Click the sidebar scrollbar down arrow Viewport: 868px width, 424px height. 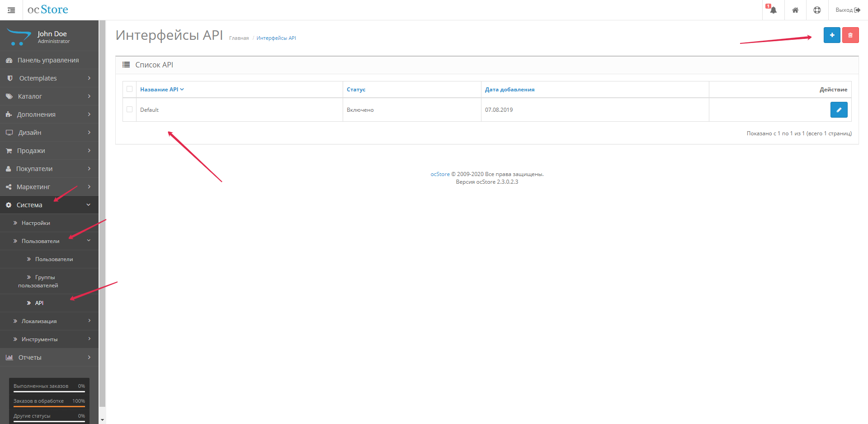click(102, 420)
